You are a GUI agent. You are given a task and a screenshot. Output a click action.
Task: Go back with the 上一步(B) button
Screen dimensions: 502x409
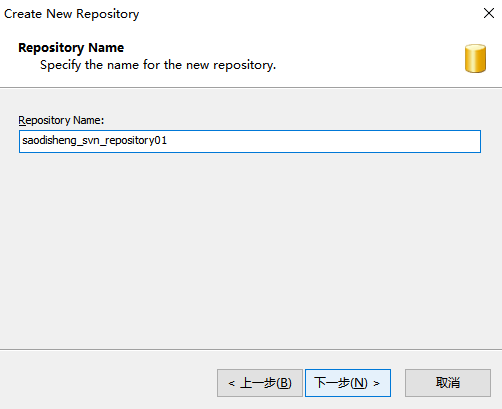tap(260, 383)
